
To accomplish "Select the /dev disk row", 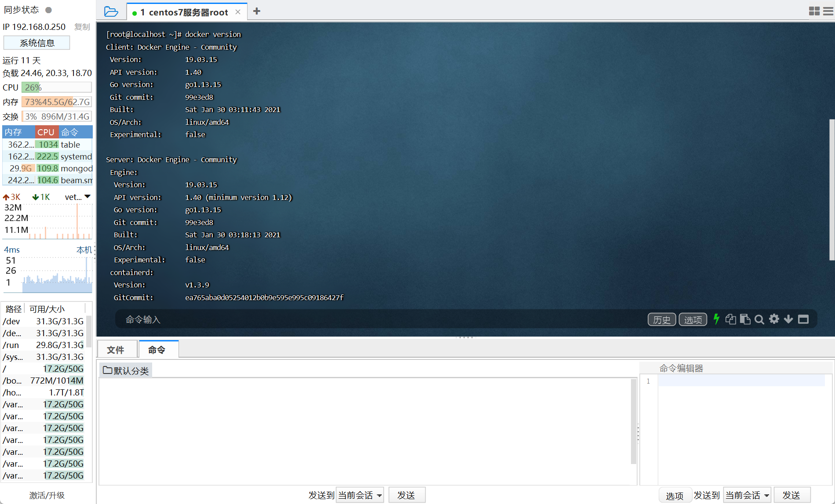I will click(43, 321).
